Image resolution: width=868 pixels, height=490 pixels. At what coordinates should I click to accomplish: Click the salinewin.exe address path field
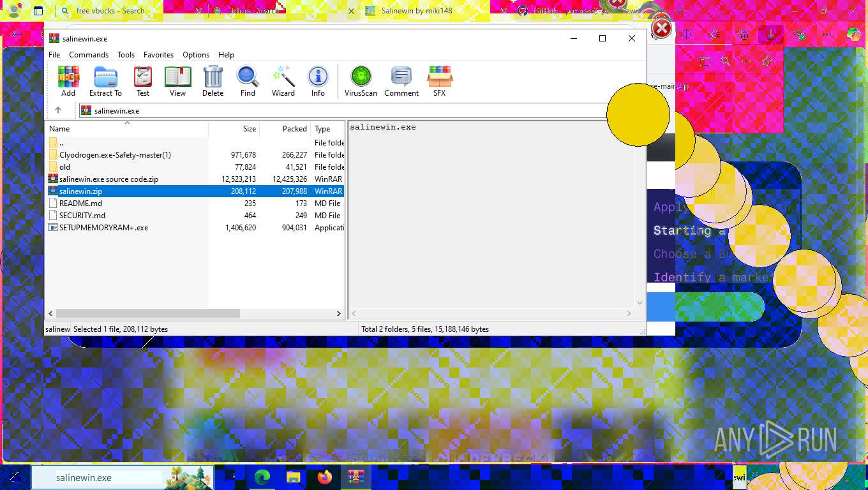pyautogui.click(x=345, y=110)
